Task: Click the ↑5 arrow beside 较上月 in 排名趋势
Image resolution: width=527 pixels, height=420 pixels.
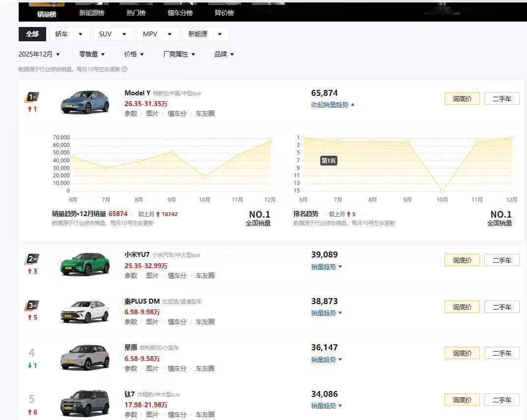Action: pyautogui.click(x=350, y=214)
